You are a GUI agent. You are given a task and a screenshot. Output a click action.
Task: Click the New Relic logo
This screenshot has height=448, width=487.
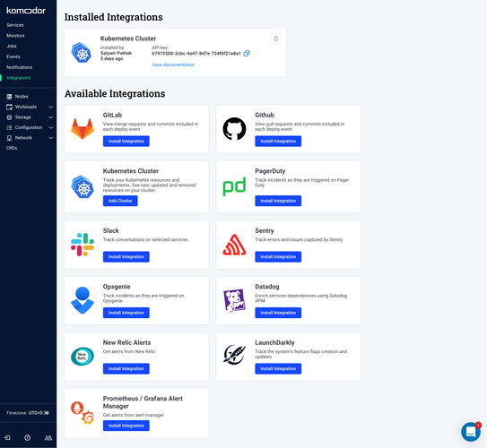[x=83, y=357]
